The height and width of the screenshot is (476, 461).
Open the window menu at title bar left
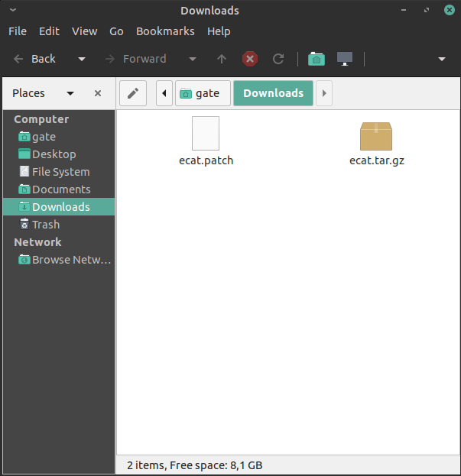click(13, 10)
